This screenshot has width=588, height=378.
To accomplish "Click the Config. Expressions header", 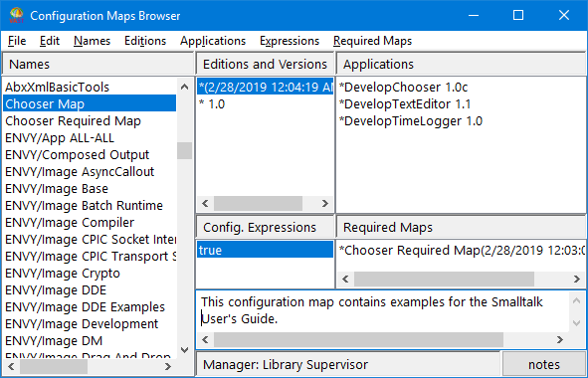I will [x=265, y=227].
